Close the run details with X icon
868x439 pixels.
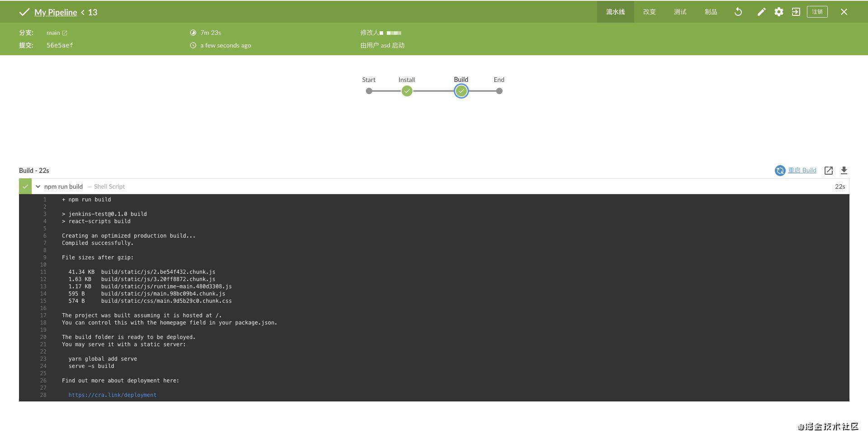[844, 12]
